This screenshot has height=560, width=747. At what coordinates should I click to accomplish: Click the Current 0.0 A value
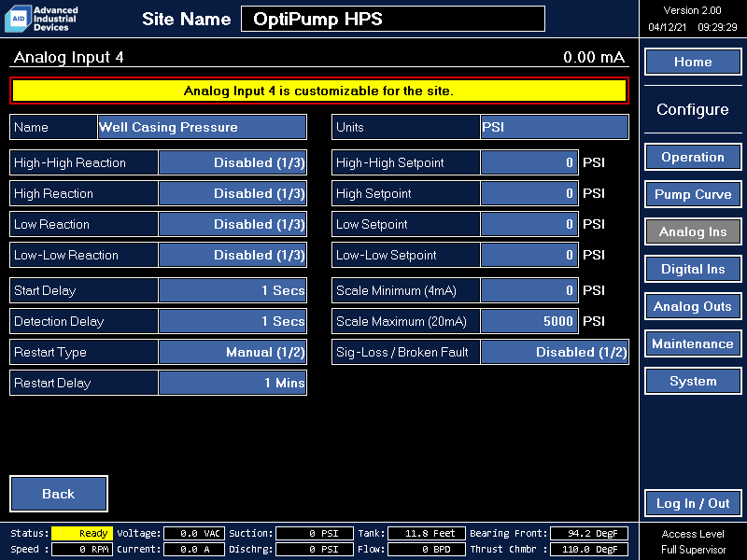[194, 549]
